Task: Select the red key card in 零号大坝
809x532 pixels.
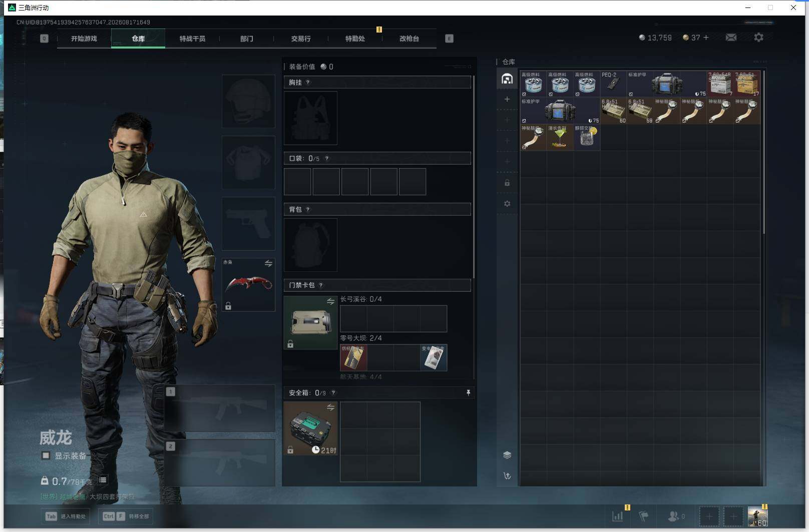Action: 353,357
